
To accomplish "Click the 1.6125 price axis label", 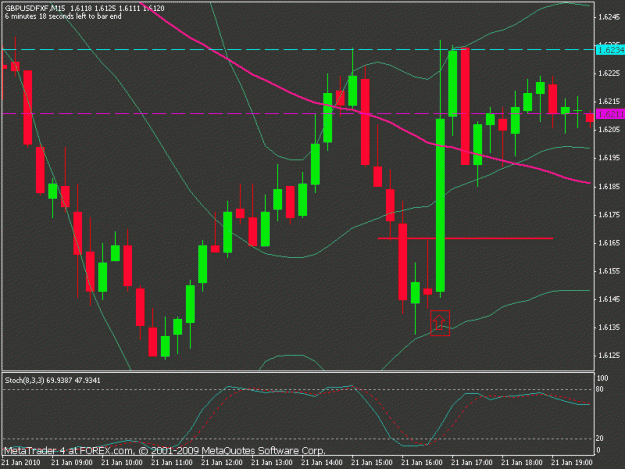I will [x=609, y=355].
